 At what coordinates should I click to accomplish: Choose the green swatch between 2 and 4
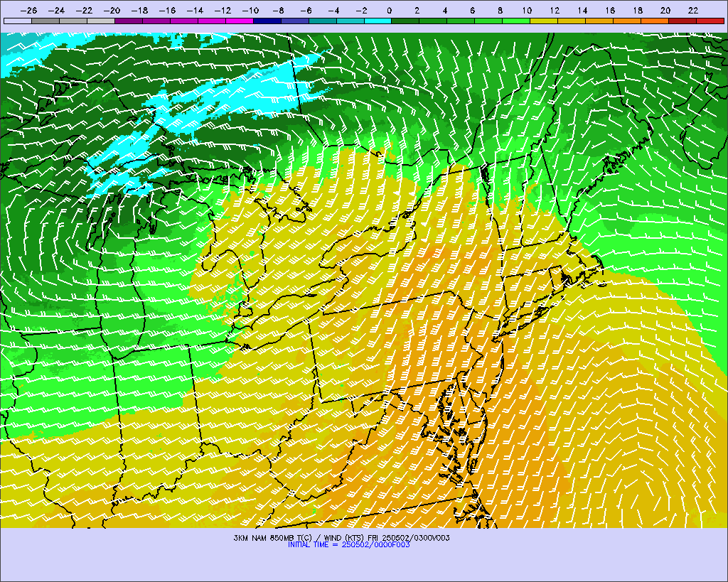click(x=433, y=21)
